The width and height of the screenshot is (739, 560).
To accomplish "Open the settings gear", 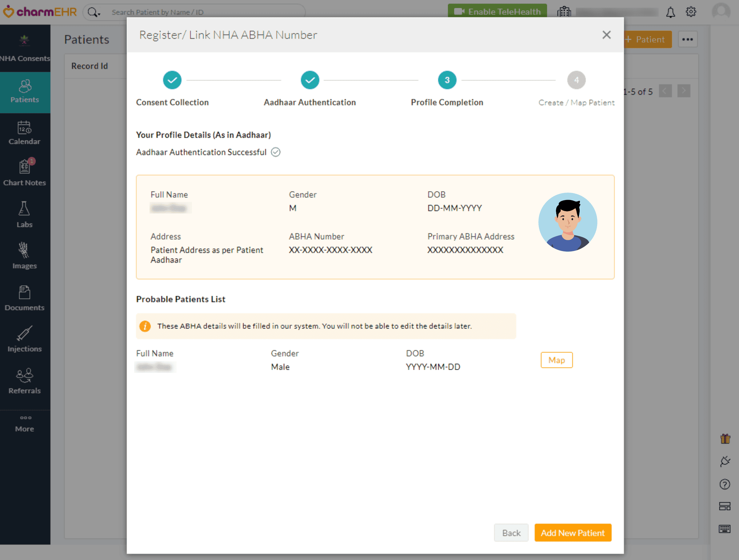I will click(x=691, y=12).
